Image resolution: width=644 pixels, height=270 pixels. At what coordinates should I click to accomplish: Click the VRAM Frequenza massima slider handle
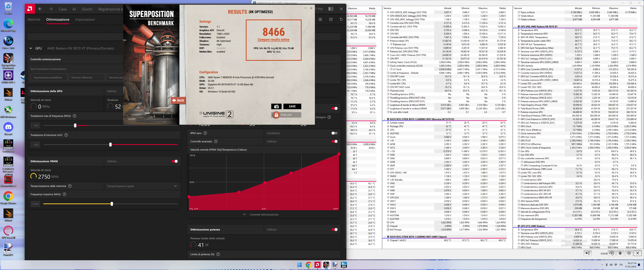[112, 204]
